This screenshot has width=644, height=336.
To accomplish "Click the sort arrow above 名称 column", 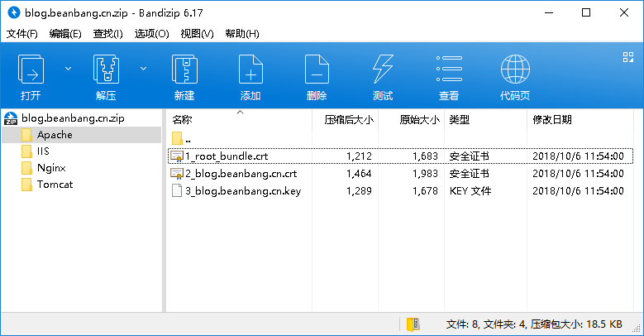I will 241,113.
